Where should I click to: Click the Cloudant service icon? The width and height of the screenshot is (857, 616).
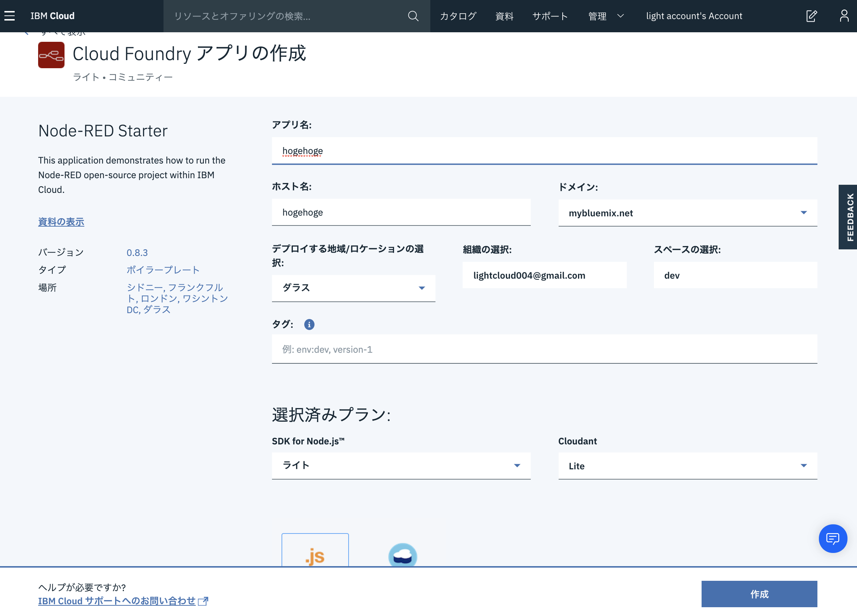pyautogui.click(x=402, y=555)
